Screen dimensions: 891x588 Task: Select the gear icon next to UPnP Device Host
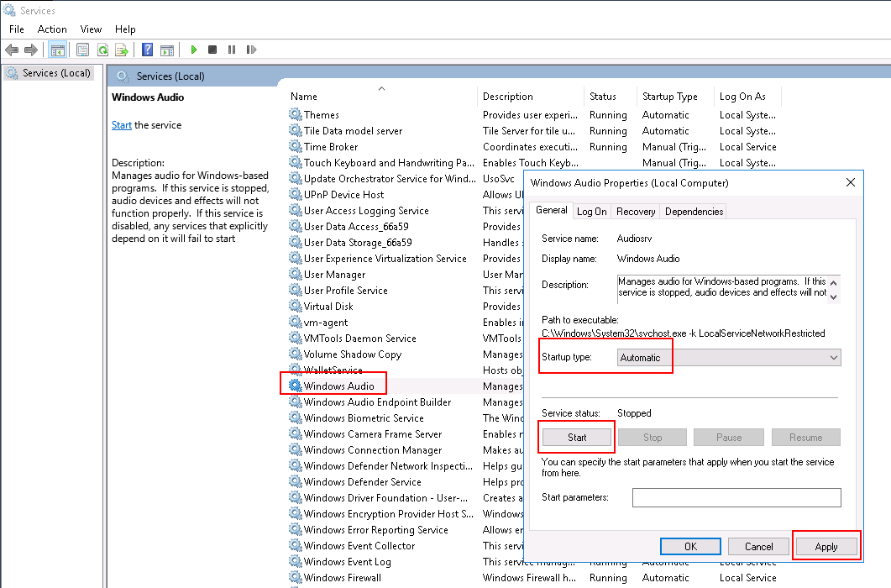295,194
